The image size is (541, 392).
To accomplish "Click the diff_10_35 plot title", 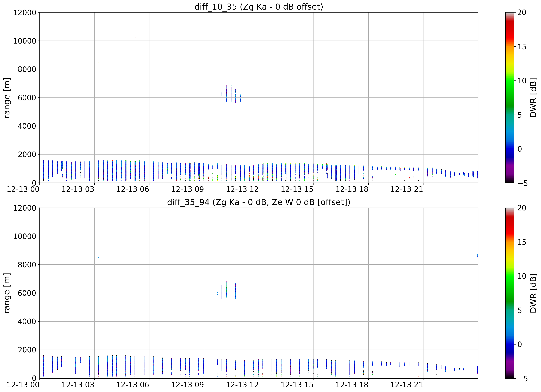I will pyautogui.click(x=259, y=7).
